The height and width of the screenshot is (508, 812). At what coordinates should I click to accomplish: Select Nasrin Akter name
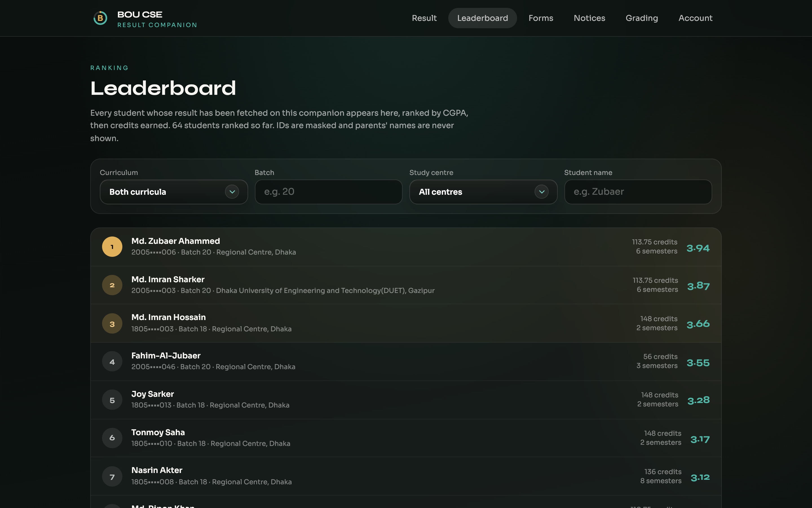click(x=157, y=470)
